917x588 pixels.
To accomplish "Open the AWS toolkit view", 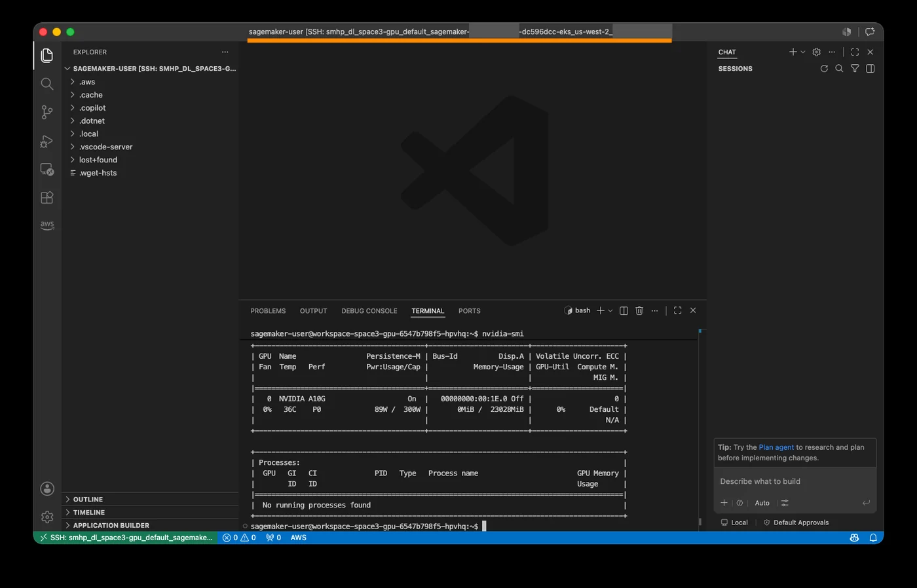I will click(47, 225).
